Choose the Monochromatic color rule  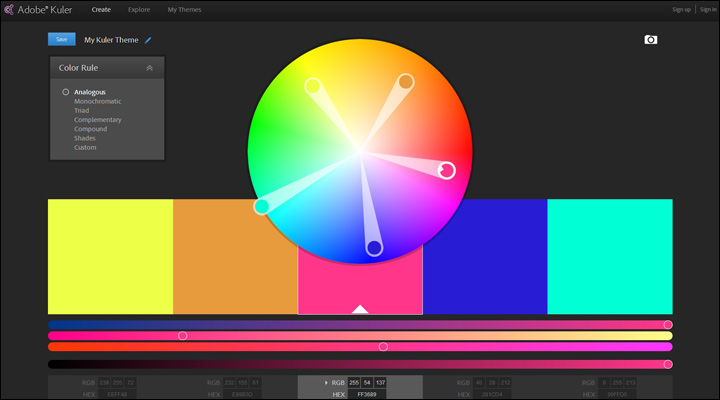click(x=99, y=102)
